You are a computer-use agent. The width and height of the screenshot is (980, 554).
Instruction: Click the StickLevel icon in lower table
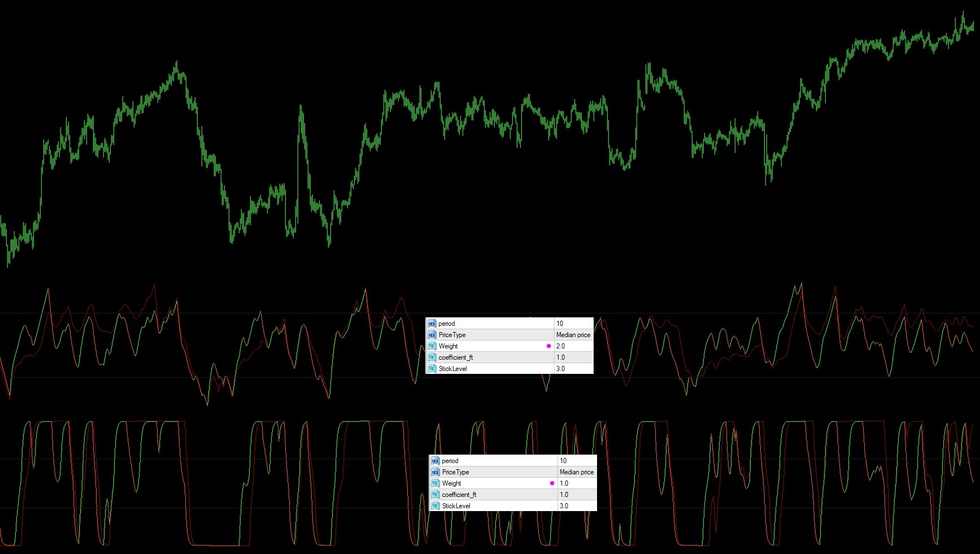click(435, 506)
